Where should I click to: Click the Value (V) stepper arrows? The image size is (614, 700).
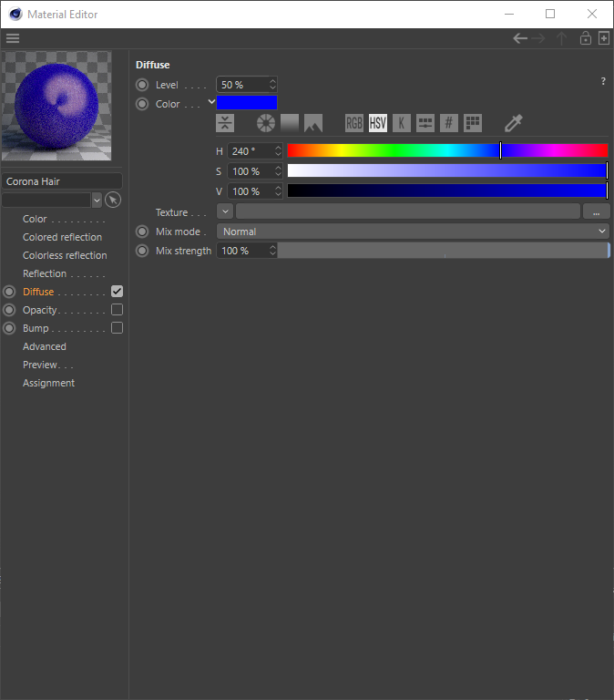(278, 191)
